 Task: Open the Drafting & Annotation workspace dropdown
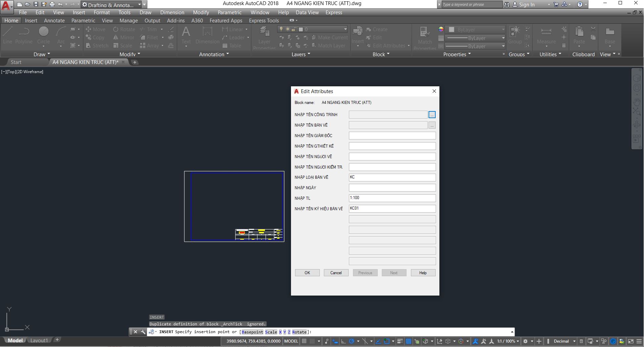click(111, 5)
